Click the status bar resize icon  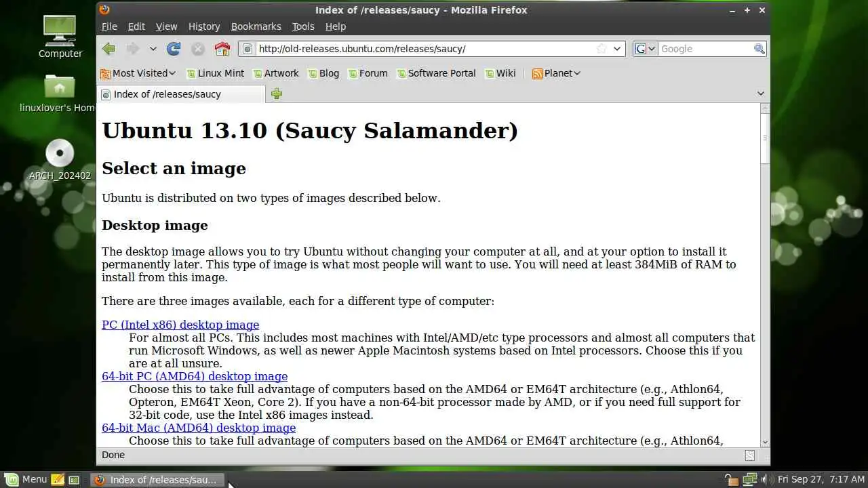pyautogui.click(x=749, y=455)
